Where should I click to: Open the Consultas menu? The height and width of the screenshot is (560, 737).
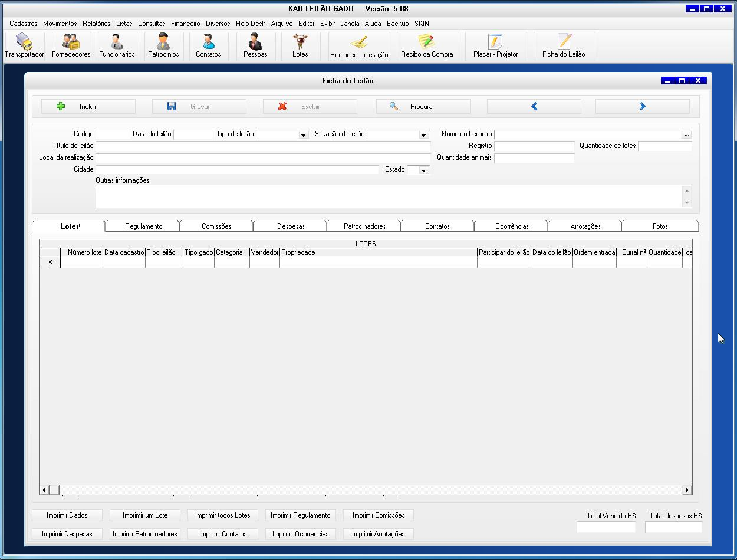pyautogui.click(x=152, y=24)
